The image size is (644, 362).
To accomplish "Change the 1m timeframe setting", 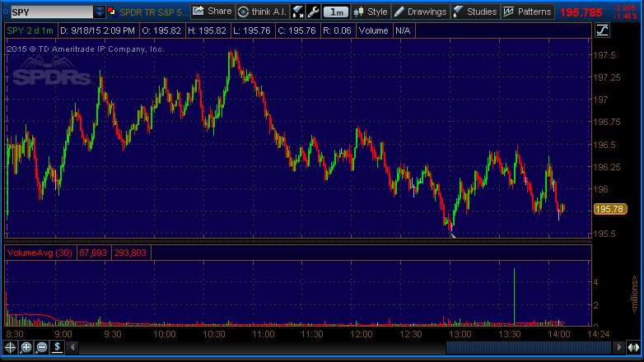I will (335, 12).
